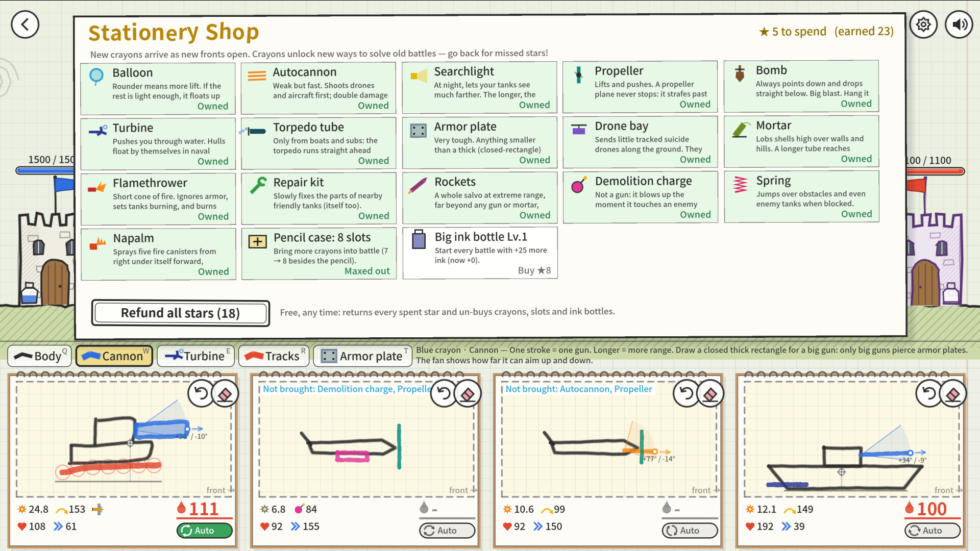Screen dimensions: 980x551
Task: Click the back arrow button
Action: (25, 24)
